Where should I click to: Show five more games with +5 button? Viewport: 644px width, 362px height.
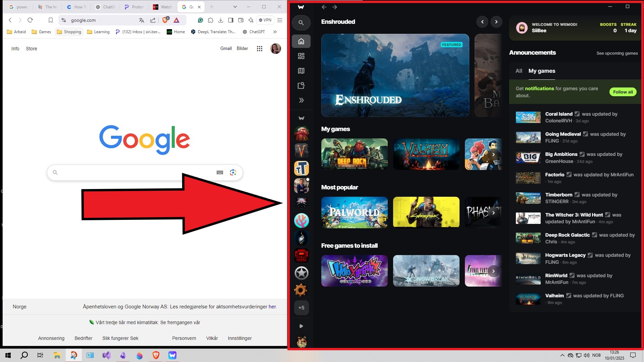point(301,308)
